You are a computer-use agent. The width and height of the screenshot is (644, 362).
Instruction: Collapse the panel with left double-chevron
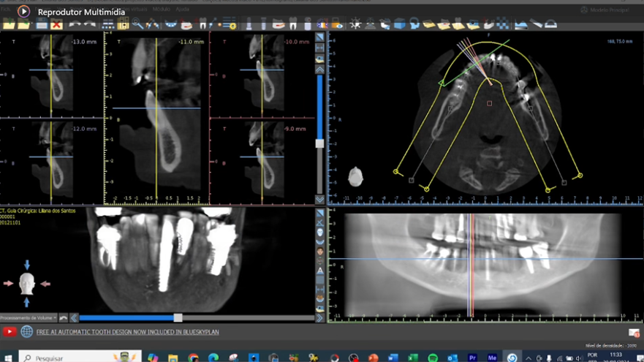[73, 318]
